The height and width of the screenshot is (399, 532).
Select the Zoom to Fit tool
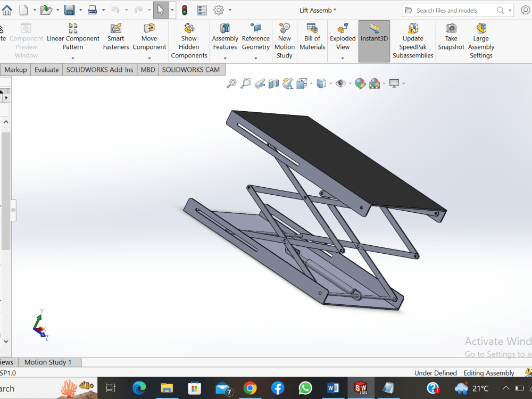pos(231,84)
